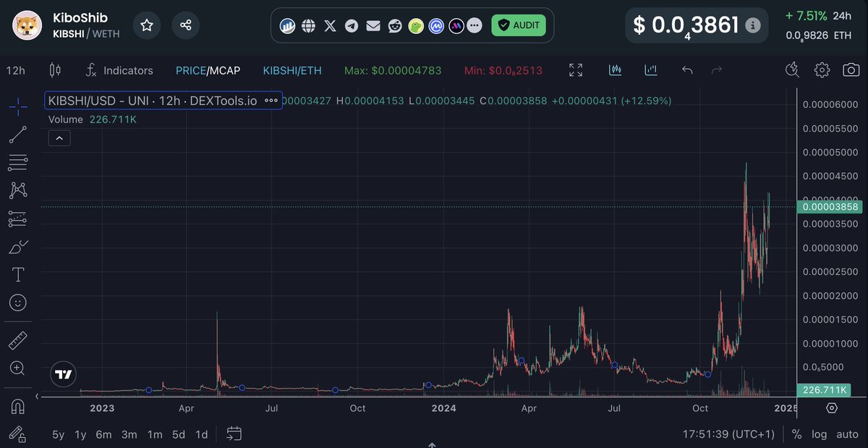Image resolution: width=868 pixels, height=448 pixels.
Task: Select the brush drawing tool
Action: [x=18, y=247]
